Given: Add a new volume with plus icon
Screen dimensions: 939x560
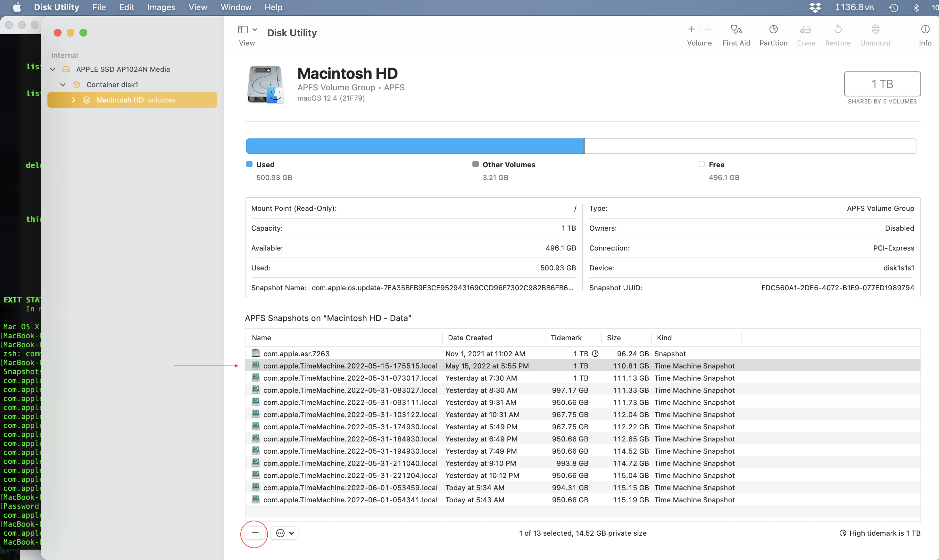Looking at the screenshot, I should (x=691, y=29).
